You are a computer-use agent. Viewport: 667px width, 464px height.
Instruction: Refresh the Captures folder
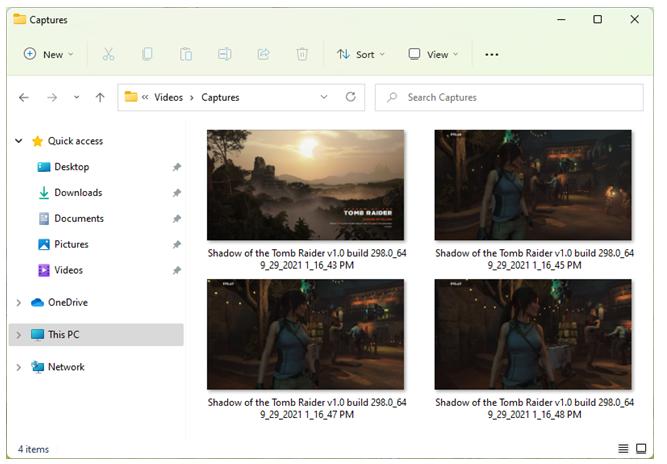pos(351,97)
